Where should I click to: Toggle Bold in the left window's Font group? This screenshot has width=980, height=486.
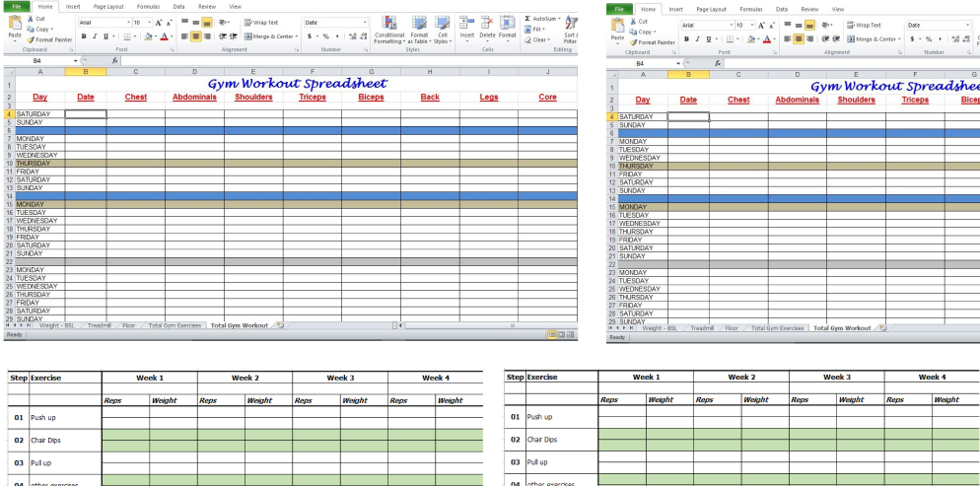(84, 36)
